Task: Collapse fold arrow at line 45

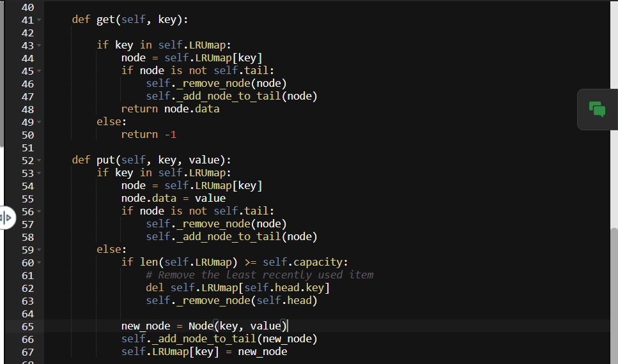Action: (39, 71)
